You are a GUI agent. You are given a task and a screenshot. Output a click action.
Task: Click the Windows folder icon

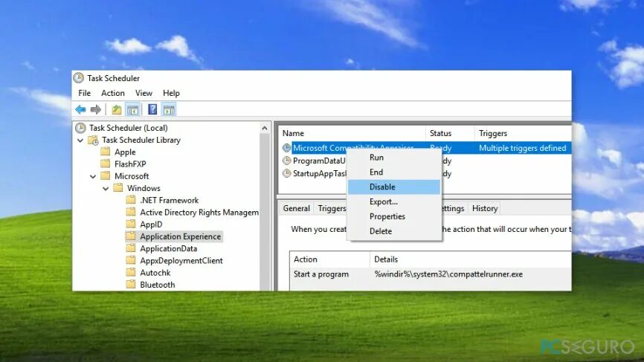[x=118, y=188]
